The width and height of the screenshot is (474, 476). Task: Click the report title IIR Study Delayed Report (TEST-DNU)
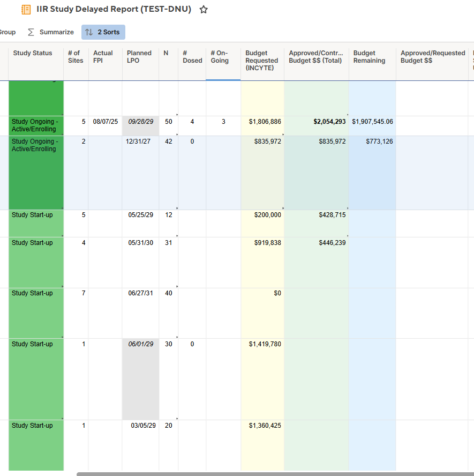point(114,9)
